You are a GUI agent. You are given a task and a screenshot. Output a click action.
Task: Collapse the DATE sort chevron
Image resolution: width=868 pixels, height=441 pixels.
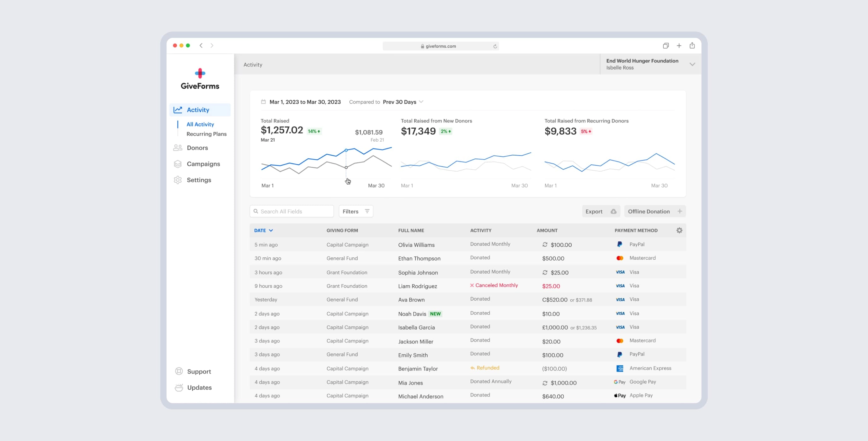272,231
